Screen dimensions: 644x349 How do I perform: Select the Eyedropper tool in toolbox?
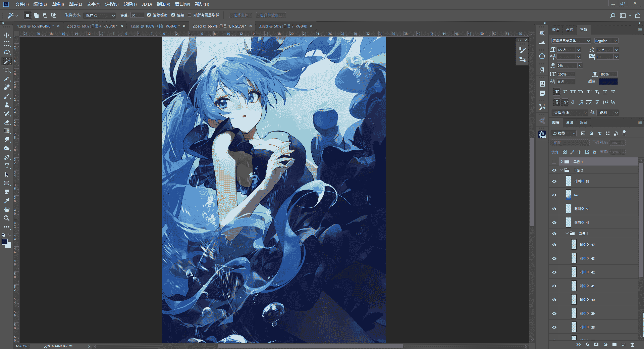7,201
